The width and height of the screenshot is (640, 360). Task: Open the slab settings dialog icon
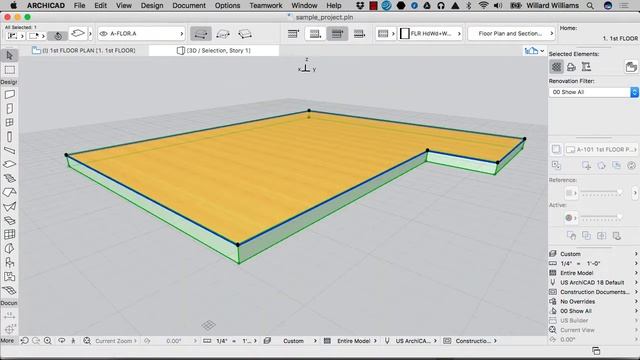coord(78,33)
